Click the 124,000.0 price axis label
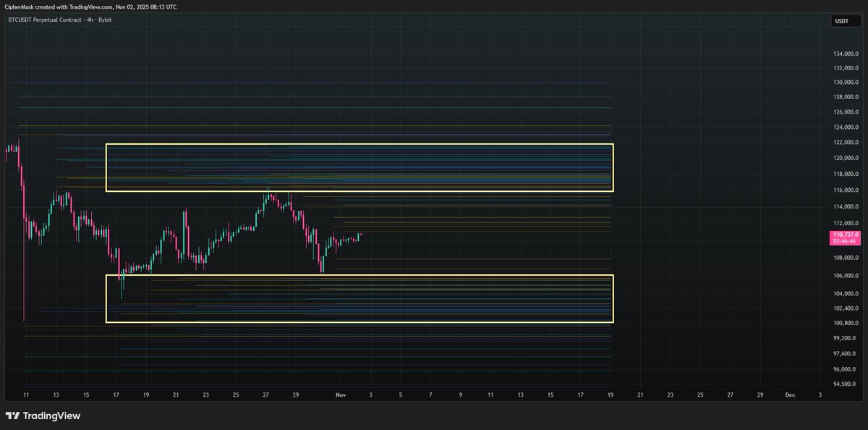Viewport: 868px width, 430px height. click(846, 128)
